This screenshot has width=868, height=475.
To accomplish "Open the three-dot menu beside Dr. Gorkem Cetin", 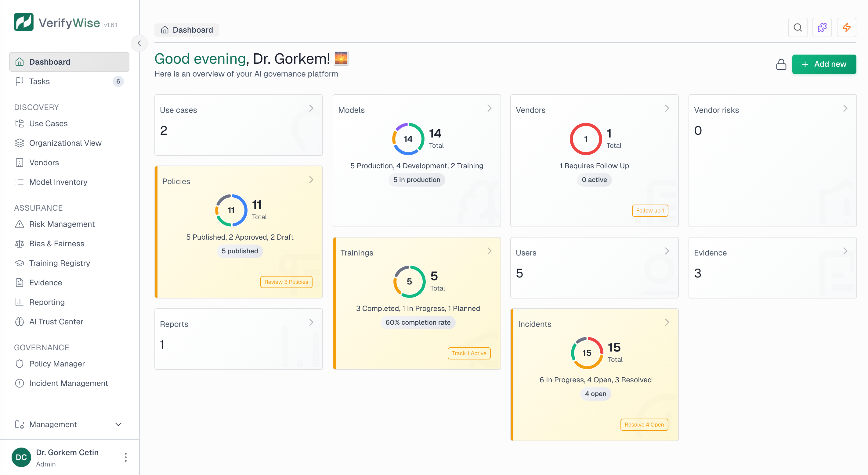I will pyautogui.click(x=125, y=457).
